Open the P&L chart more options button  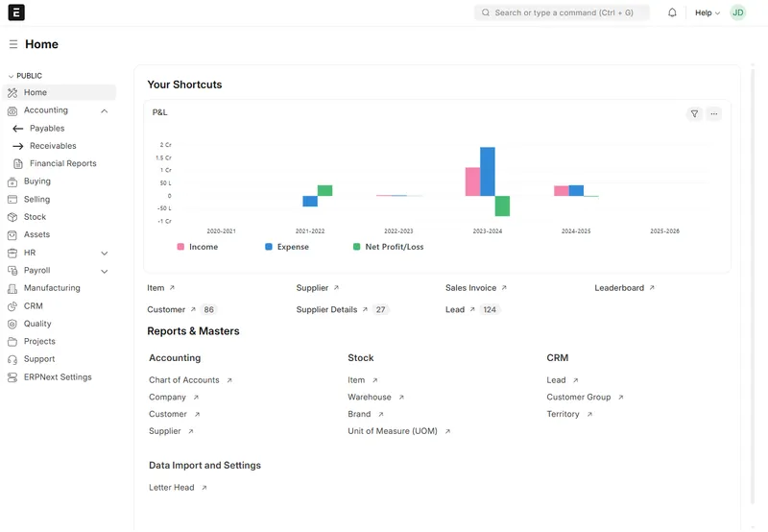point(713,113)
